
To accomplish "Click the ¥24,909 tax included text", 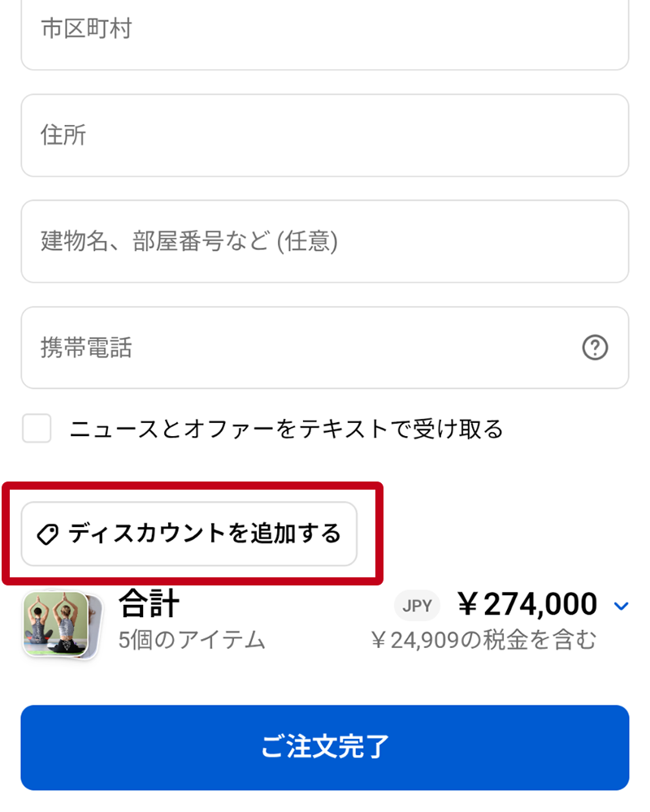I will click(483, 641).
